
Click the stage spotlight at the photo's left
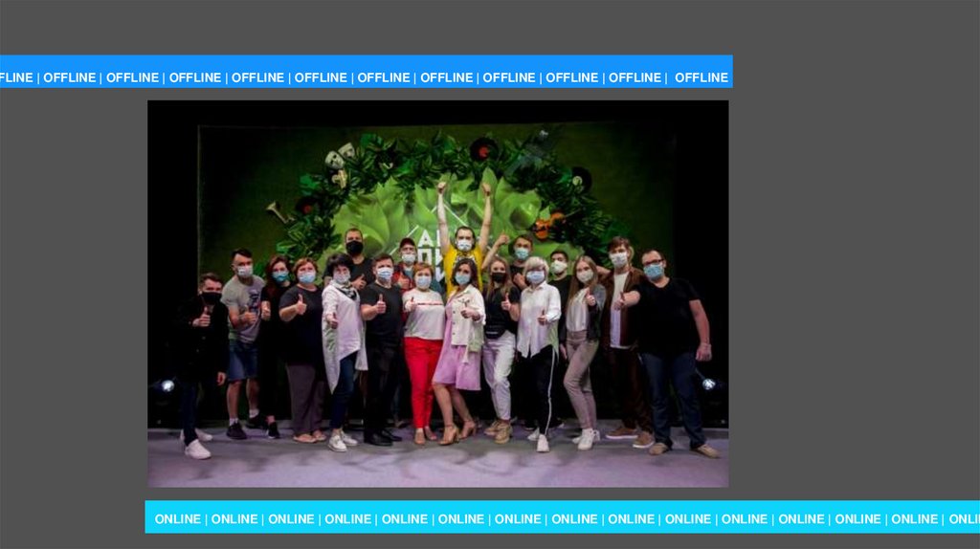click(167, 385)
